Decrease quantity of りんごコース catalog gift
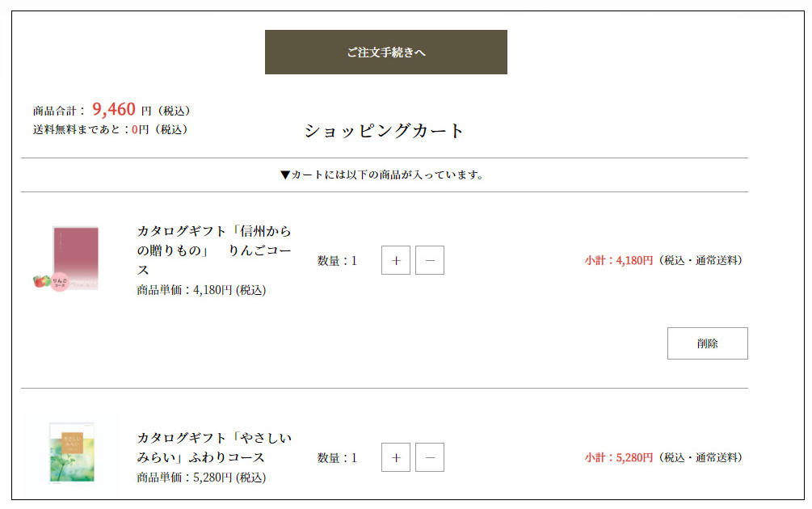The width and height of the screenshot is (812, 509). [430, 261]
